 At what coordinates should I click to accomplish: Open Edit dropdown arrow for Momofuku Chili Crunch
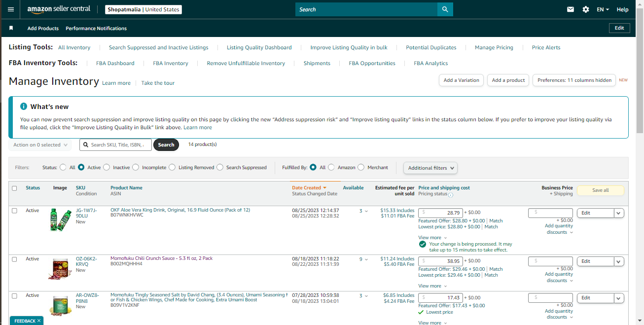tap(619, 261)
